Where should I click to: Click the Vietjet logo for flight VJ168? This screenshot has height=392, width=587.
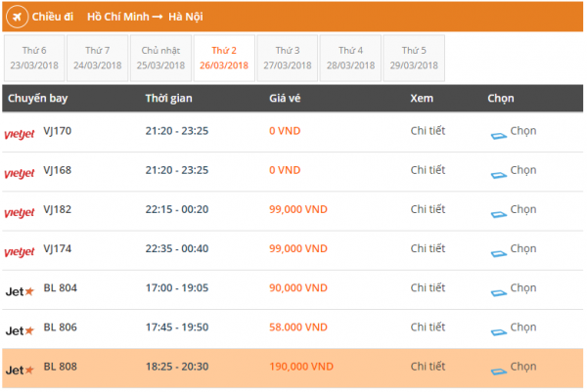click(x=20, y=173)
